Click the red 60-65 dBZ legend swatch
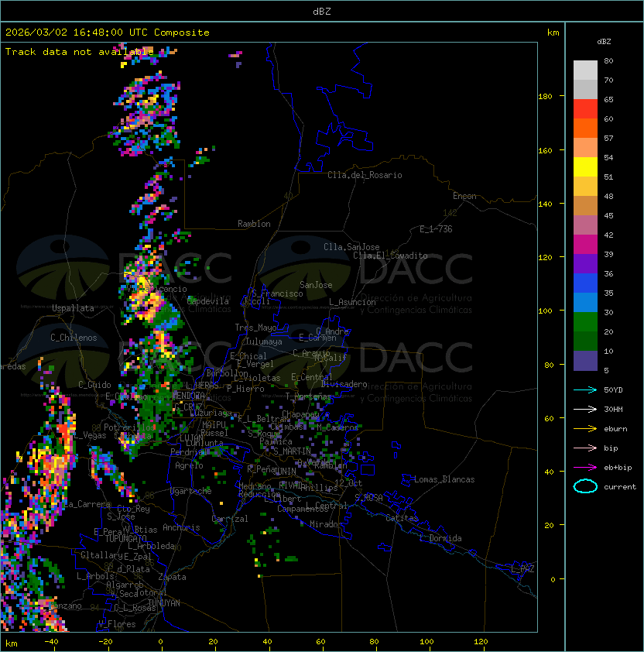Screen dimensions: 644x652 tap(585, 109)
